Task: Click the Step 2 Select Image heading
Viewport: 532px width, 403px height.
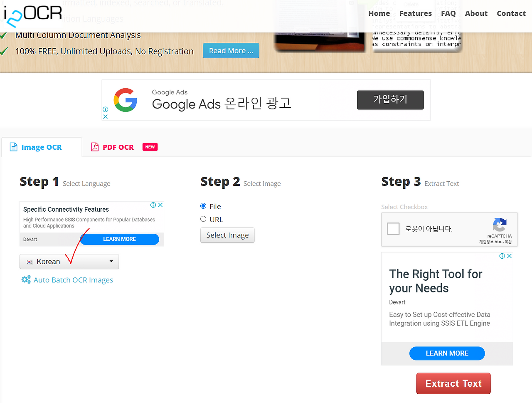Action: tap(241, 182)
